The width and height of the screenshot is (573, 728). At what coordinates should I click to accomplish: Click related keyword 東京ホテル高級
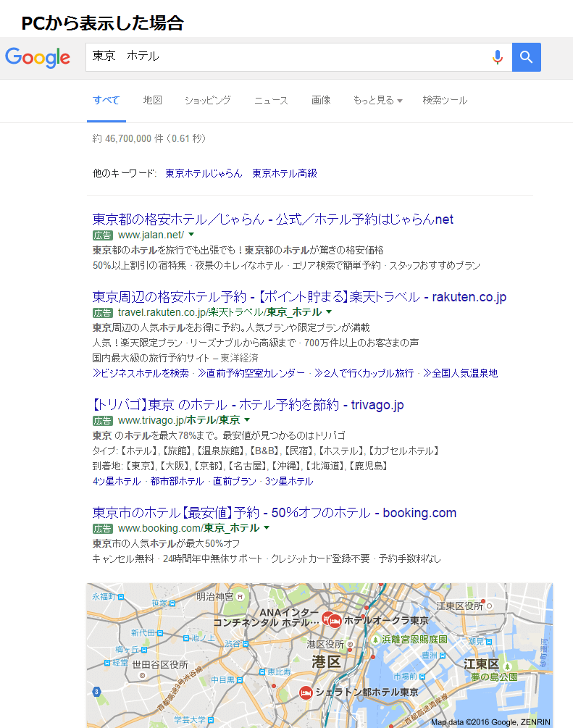click(x=285, y=173)
